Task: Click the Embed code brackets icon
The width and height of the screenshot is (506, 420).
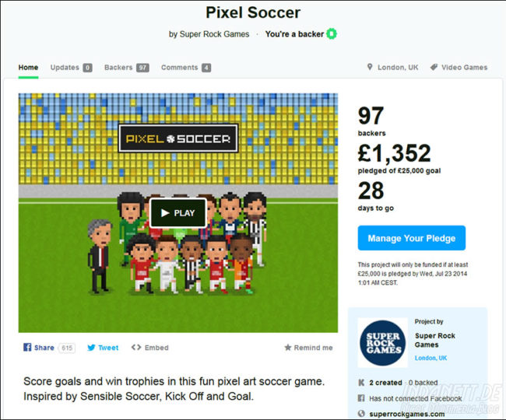Action: coord(136,348)
